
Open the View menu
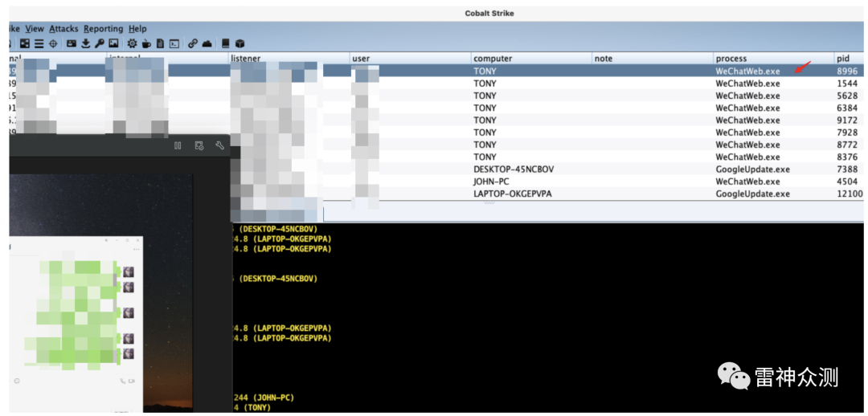point(35,29)
